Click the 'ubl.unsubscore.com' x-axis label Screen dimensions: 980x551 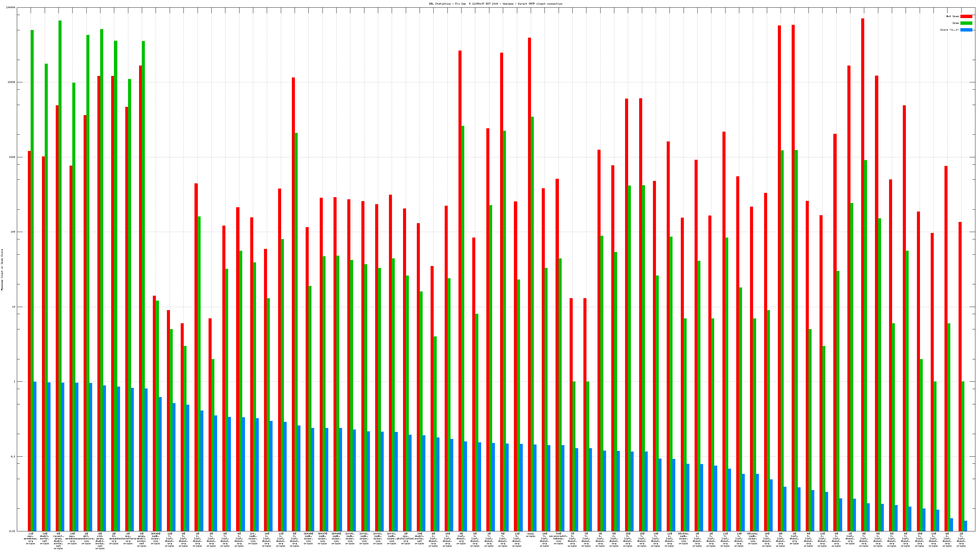(86, 539)
